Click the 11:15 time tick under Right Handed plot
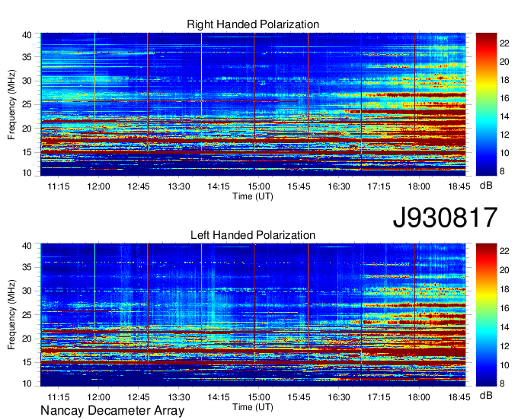 tap(59, 186)
